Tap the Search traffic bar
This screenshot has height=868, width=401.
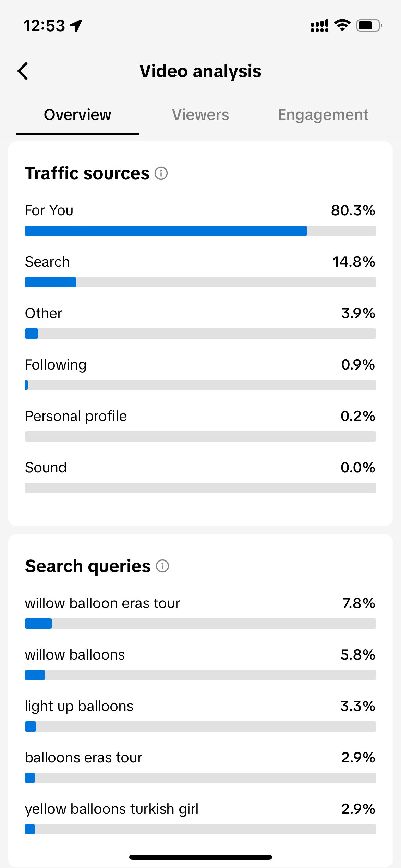(x=200, y=282)
